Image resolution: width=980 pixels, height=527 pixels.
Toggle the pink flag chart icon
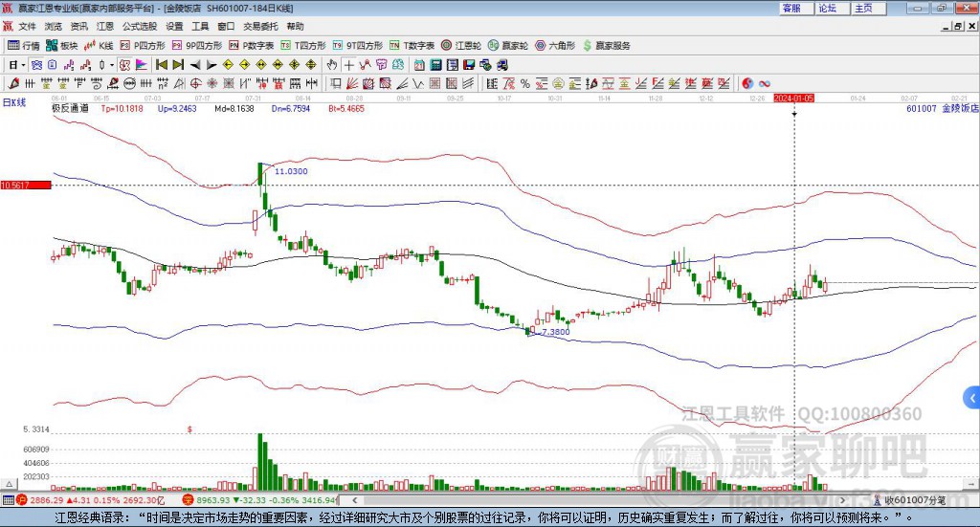click(142, 65)
